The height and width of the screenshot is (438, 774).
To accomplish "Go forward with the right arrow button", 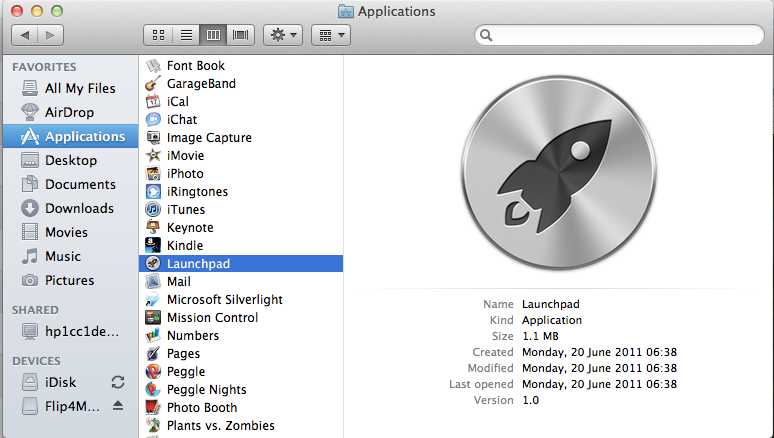I will [50, 35].
